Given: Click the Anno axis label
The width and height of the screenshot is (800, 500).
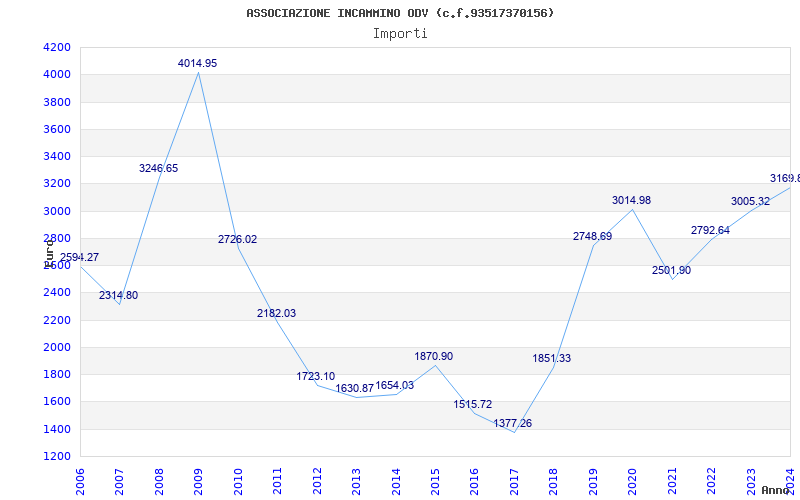Looking at the screenshot, I should pos(775,490).
